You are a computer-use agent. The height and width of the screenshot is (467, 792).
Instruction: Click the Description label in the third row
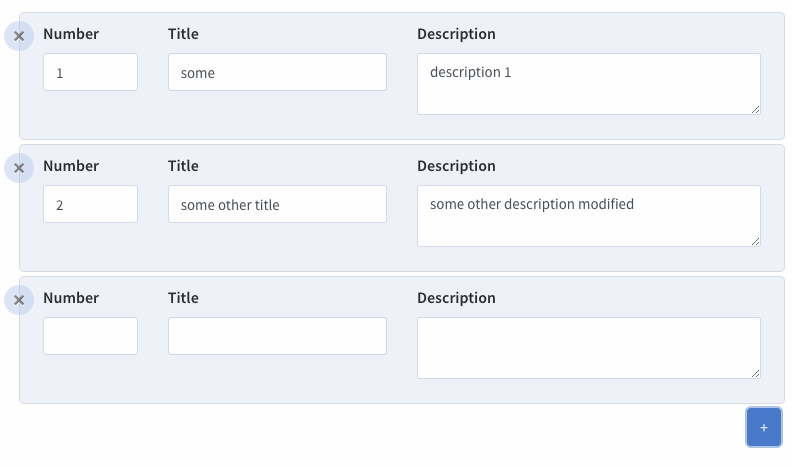[456, 298]
